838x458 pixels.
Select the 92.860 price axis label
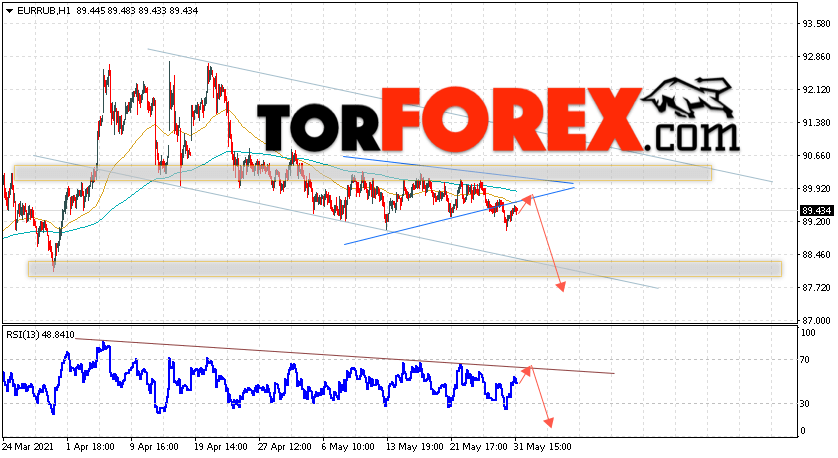(816, 57)
